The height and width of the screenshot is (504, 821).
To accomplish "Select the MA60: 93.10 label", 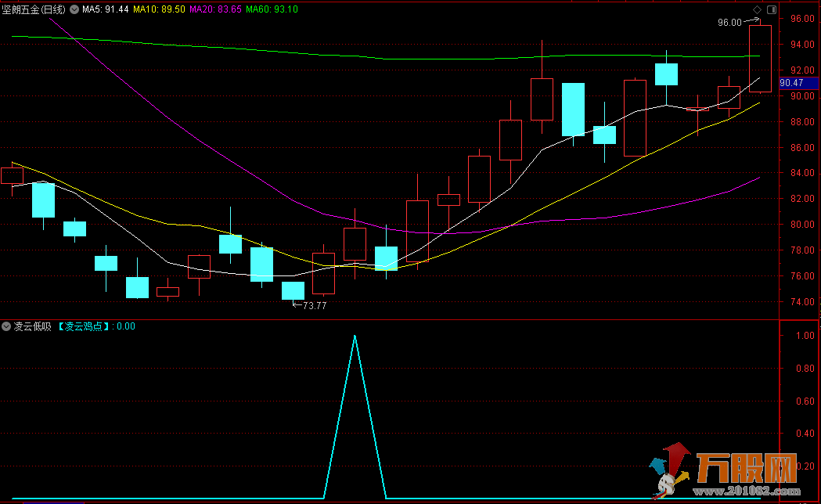I will click(272, 9).
